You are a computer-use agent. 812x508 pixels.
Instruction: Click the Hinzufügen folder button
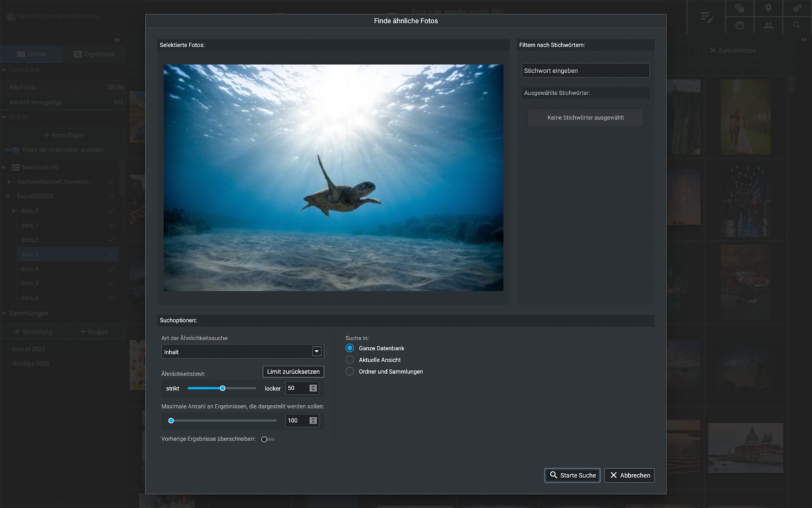tap(63, 135)
